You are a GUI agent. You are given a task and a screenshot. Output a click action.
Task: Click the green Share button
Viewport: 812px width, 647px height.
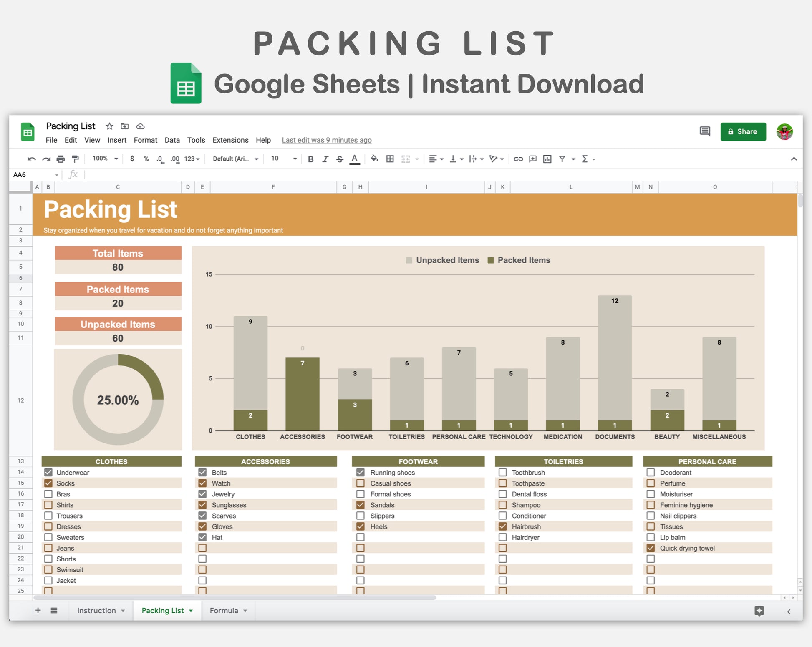[x=743, y=132]
